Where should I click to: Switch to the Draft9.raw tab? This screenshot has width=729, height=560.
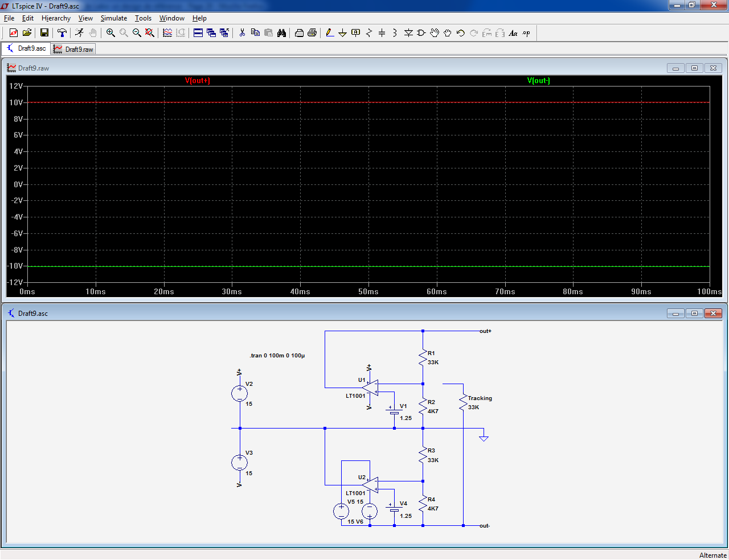tap(73, 50)
